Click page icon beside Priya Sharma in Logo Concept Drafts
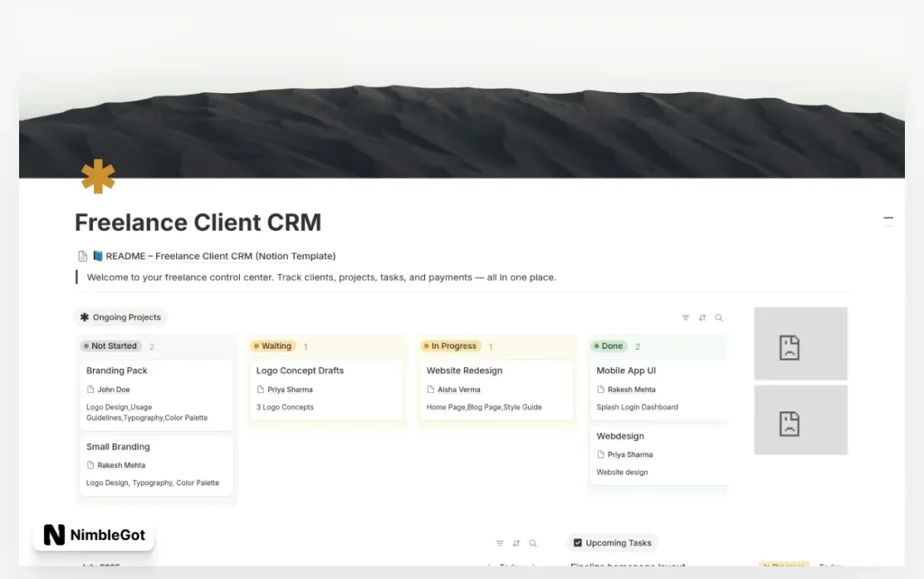The width and height of the screenshot is (924, 579). (261, 390)
